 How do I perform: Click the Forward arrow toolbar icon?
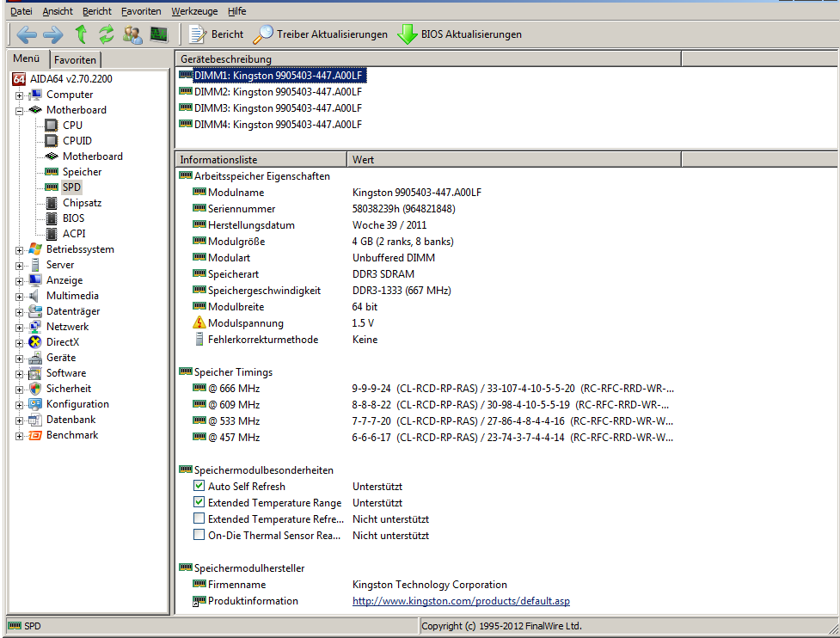tap(52, 34)
